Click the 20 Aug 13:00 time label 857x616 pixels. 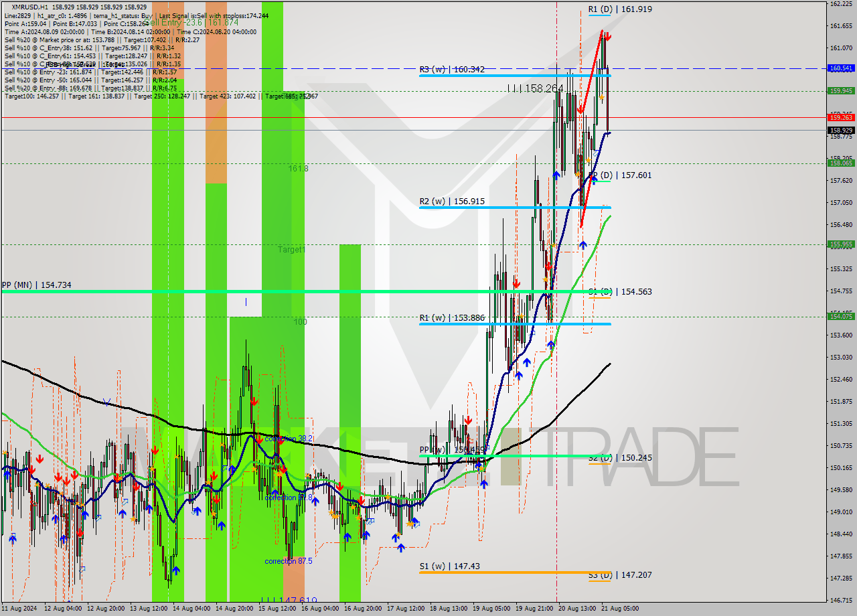pos(577,609)
